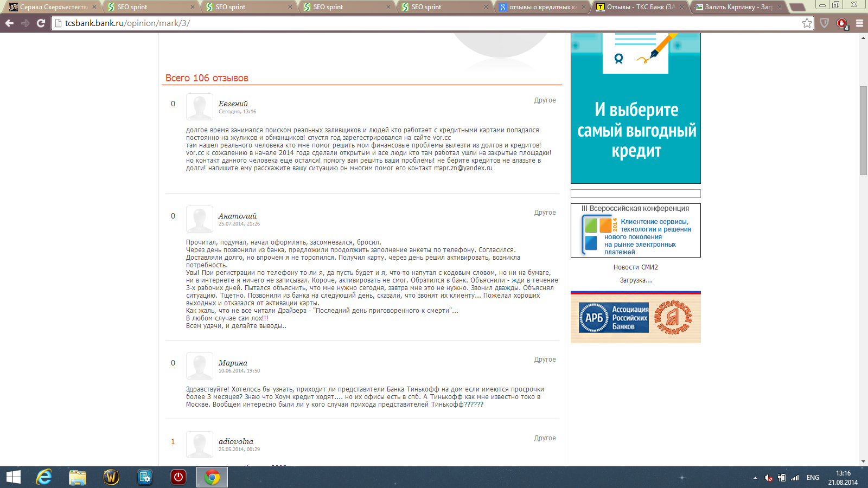Switch to the Залить Картинку tab
Viewport: 868px width, 488px height.
[x=738, y=7]
